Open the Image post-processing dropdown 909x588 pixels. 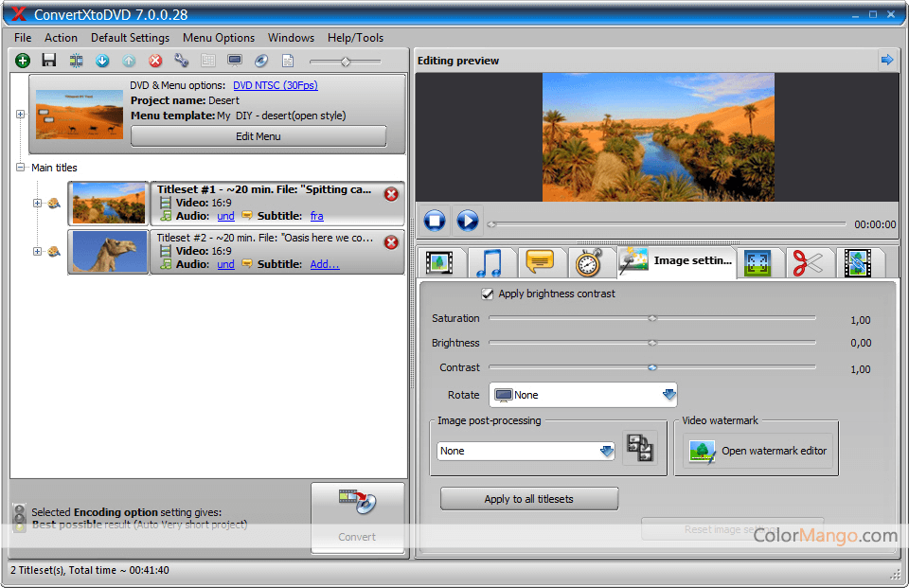[x=607, y=451]
